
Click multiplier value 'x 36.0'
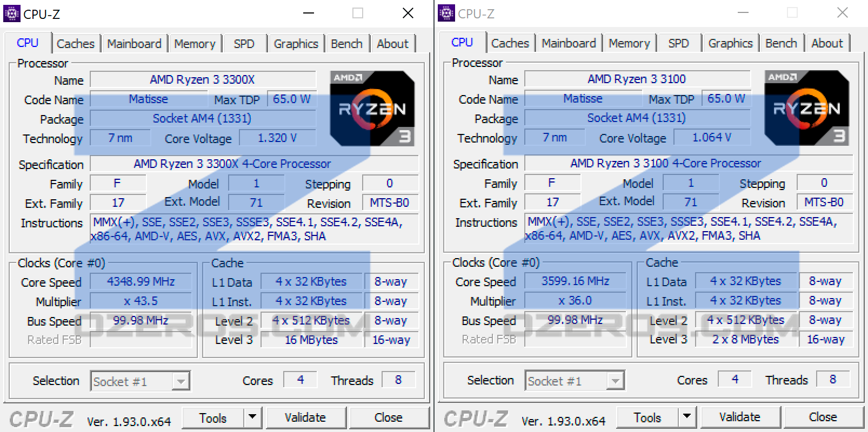click(x=575, y=301)
